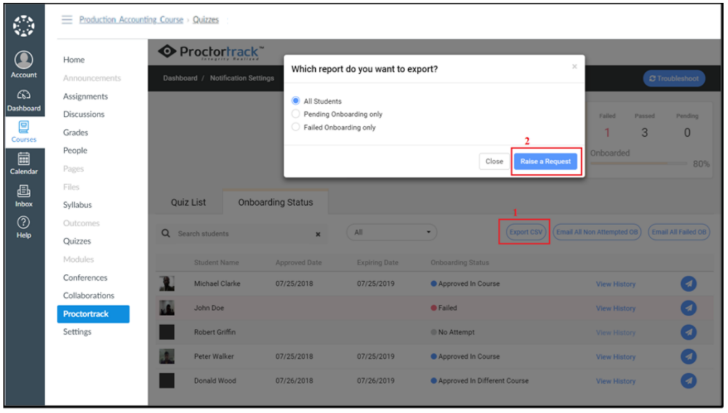Open Assignments in course menu

(x=85, y=96)
